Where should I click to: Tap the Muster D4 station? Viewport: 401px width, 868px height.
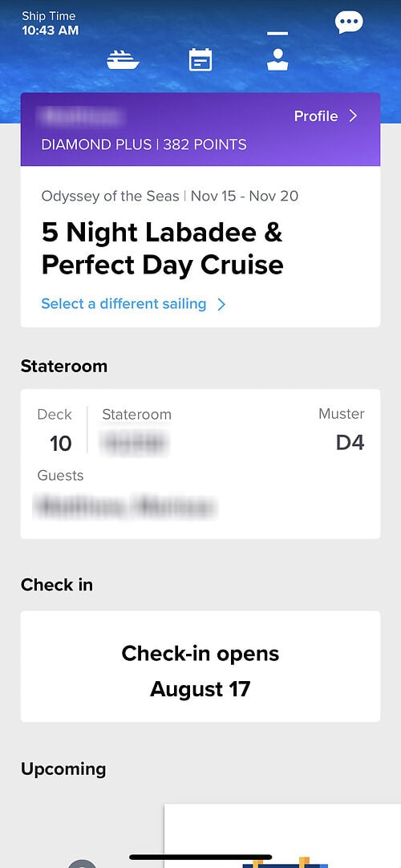point(350,443)
